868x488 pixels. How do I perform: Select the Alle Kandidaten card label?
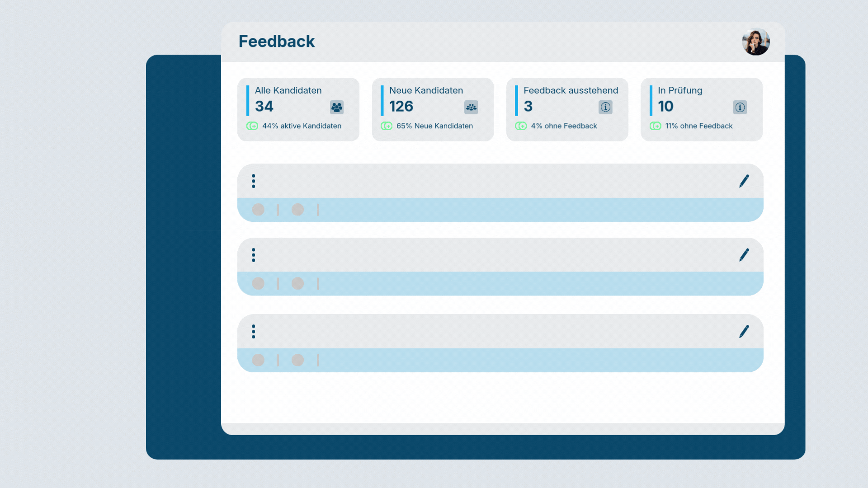pos(288,90)
